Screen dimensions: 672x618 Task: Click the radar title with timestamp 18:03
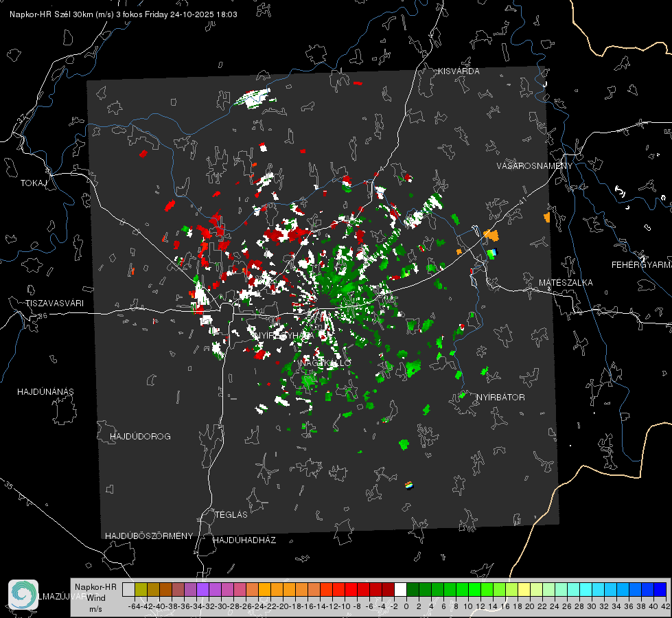(124, 14)
